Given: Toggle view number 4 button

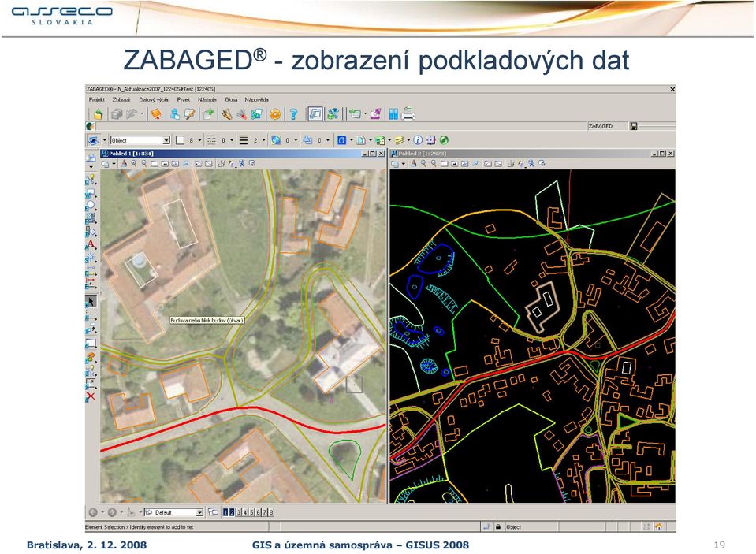Looking at the screenshot, I should point(245,512).
